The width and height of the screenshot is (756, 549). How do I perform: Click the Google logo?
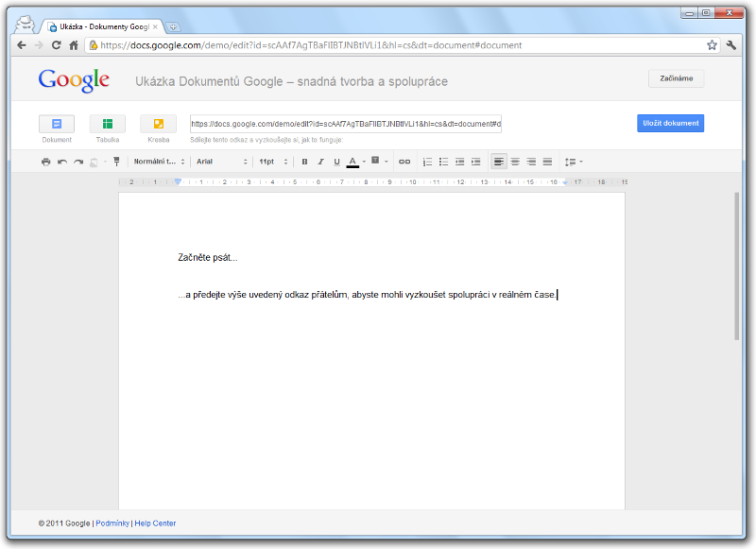click(74, 80)
